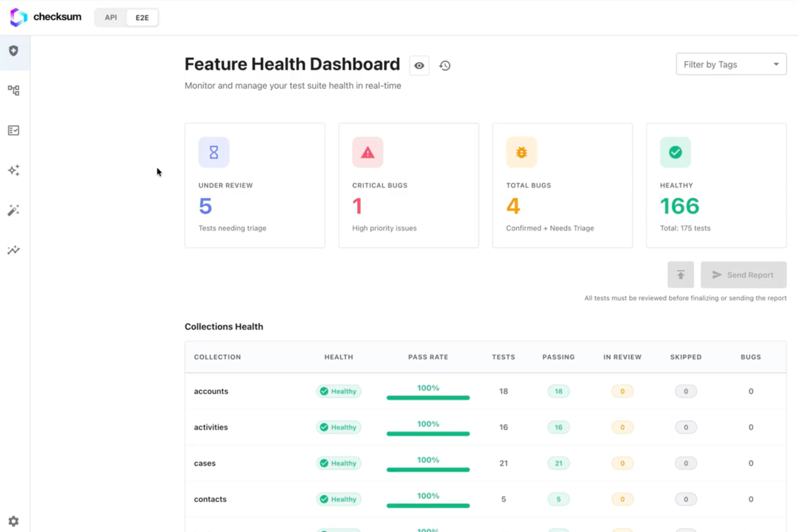Select the shield health icon in sidebar
798x532 pixels.
tap(13, 51)
